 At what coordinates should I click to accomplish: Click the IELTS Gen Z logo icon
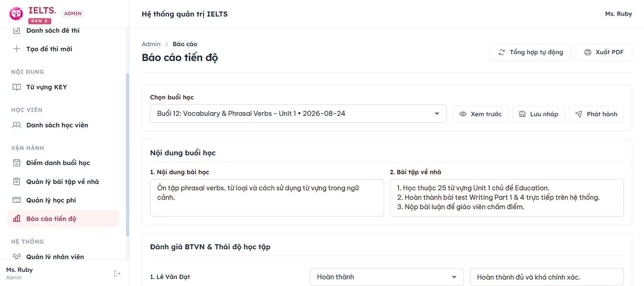pos(16,14)
